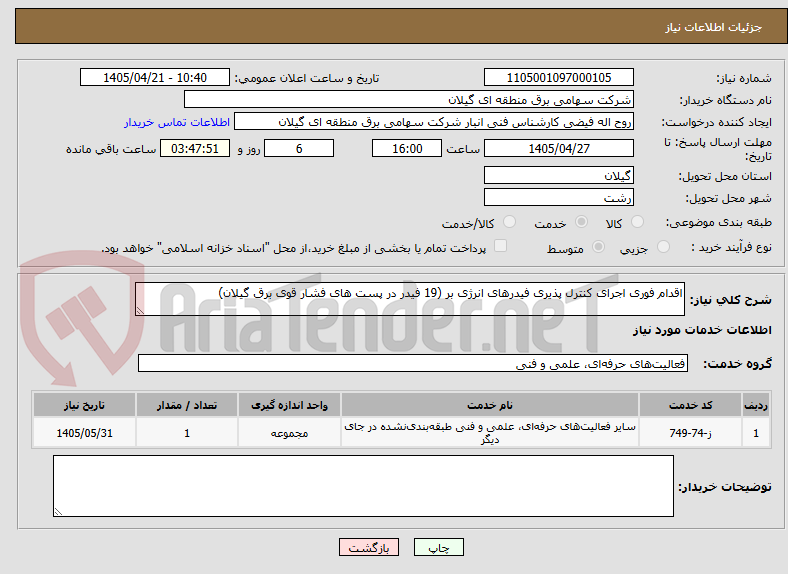The height and width of the screenshot is (574, 788).
Task: Click the delivery province field گیلان
Action: tap(559, 175)
